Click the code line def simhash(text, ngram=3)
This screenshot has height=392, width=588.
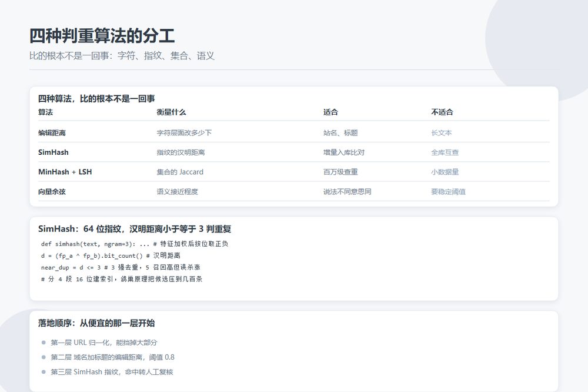[x=135, y=244]
